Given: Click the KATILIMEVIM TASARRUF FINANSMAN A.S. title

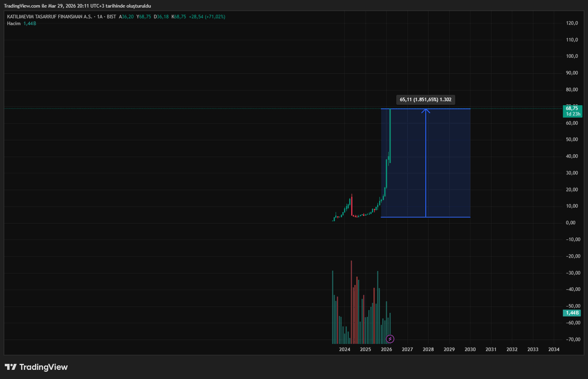Looking at the screenshot, I should click(x=49, y=17).
